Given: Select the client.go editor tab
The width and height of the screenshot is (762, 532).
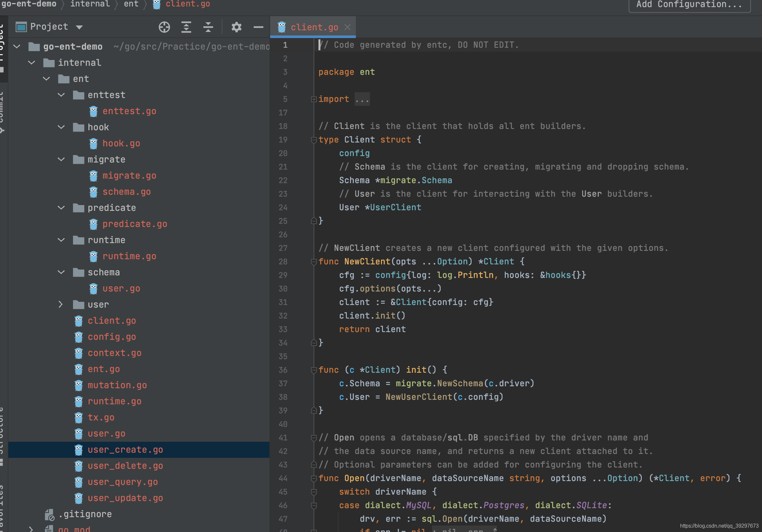Looking at the screenshot, I should pos(314,27).
